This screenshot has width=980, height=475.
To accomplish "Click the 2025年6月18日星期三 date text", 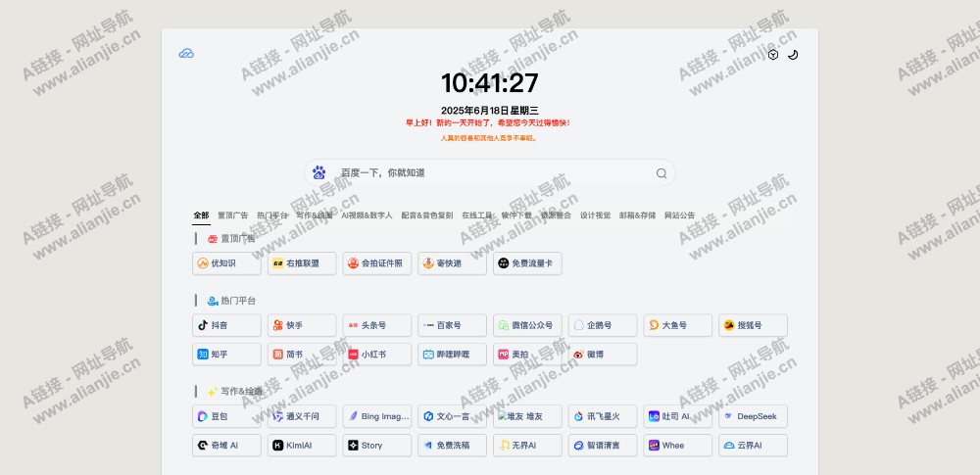I will (490, 111).
